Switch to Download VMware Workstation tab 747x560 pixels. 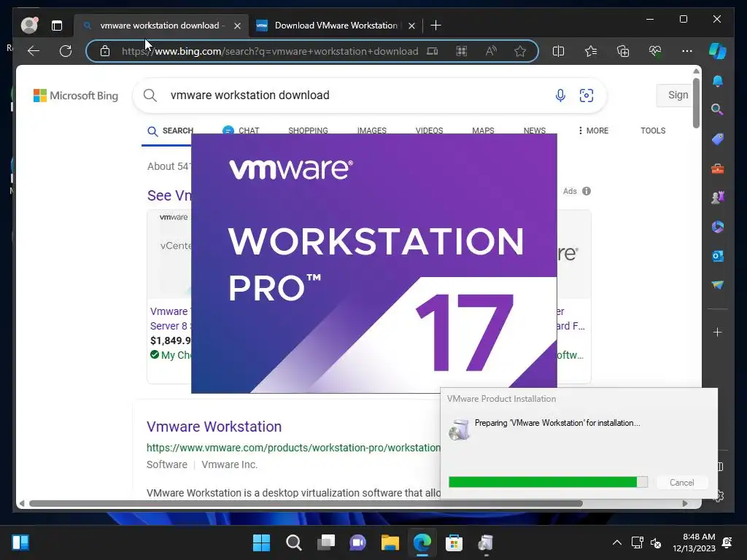(x=336, y=26)
